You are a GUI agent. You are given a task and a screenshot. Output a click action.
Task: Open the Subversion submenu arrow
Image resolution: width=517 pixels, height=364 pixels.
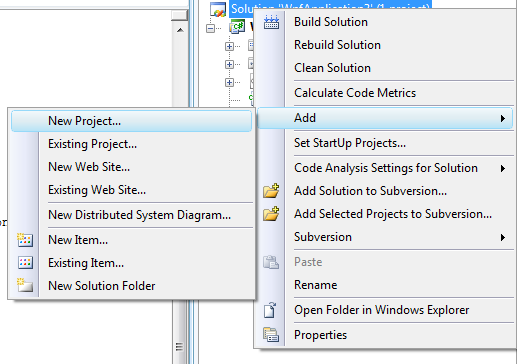[503, 237]
